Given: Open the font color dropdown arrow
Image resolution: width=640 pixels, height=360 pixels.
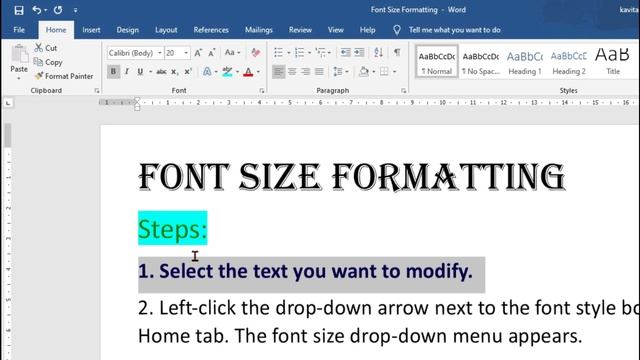Looking at the screenshot, I should 258,72.
